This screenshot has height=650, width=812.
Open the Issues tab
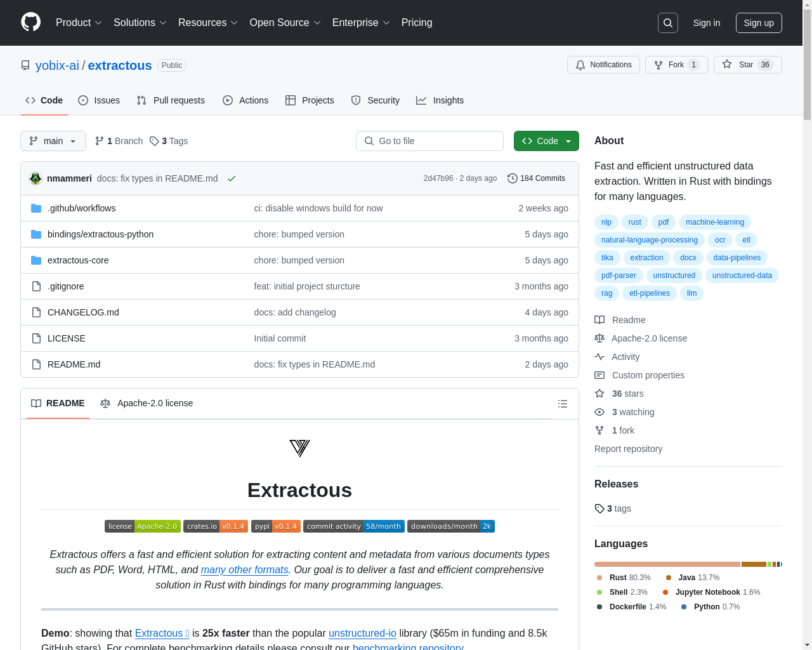tap(99, 100)
